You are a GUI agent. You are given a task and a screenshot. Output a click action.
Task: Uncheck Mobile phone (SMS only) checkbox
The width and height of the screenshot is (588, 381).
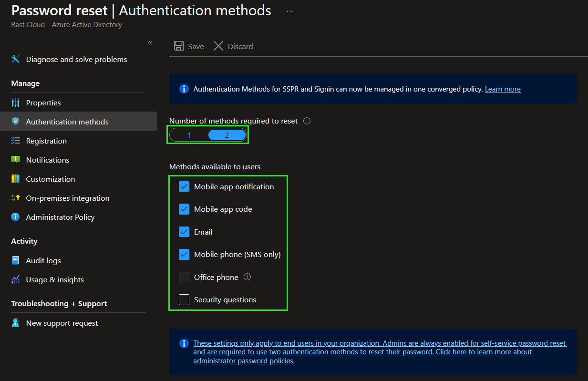coord(184,254)
